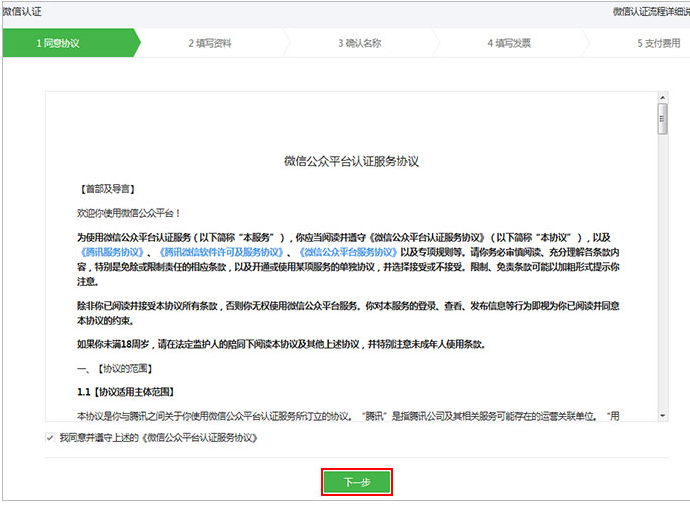The width and height of the screenshot is (690, 507).
Task: Click the 如果你未满18周岁 paragraph
Action: click(x=281, y=344)
